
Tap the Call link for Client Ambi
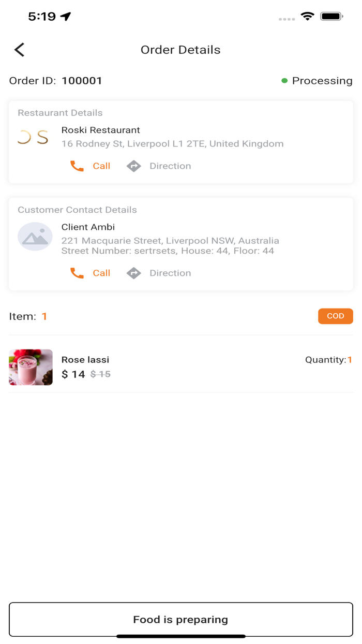[x=101, y=273]
